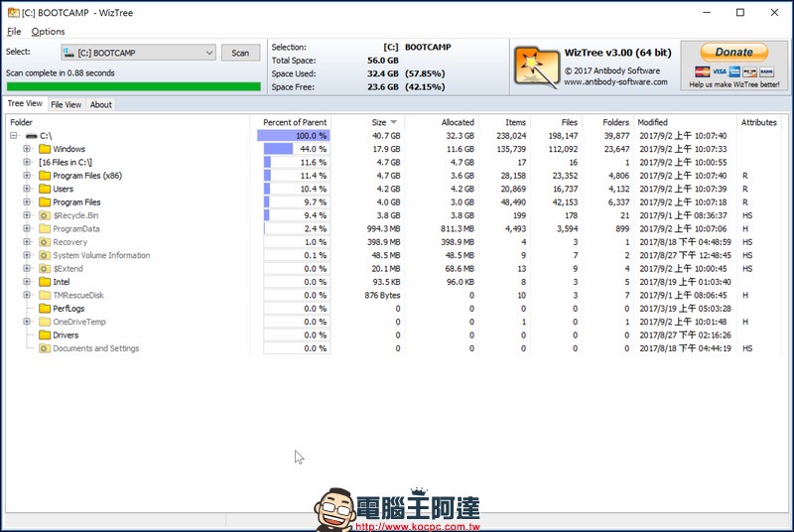The width and height of the screenshot is (794, 532).
Task: Expand the Users folder node
Action: 27,189
